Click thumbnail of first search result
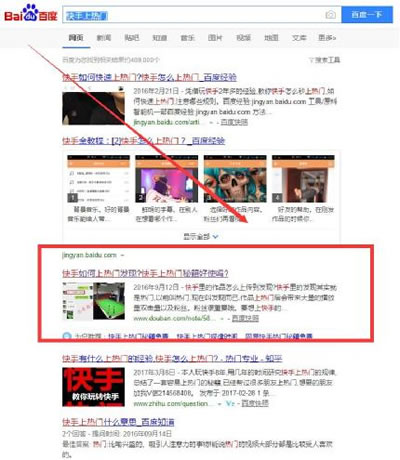Image resolution: width=400 pixels, height=460 pixels. coord(93,105)
